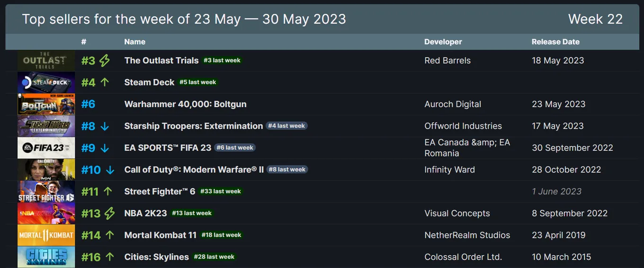Screen dimensions: 644x268
Task: Open Warhammer 40,000: Boltgun link
Action: [x=185, y=104]
